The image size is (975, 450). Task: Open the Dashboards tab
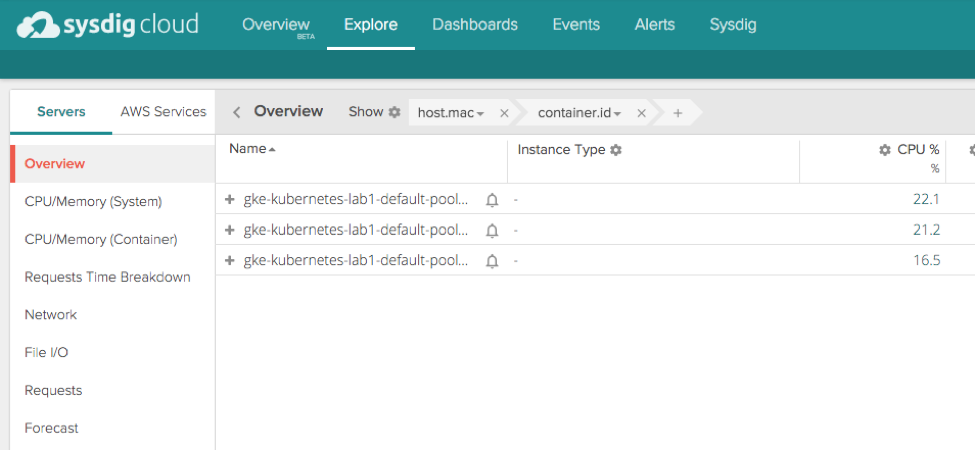click(x=475, y=25)
